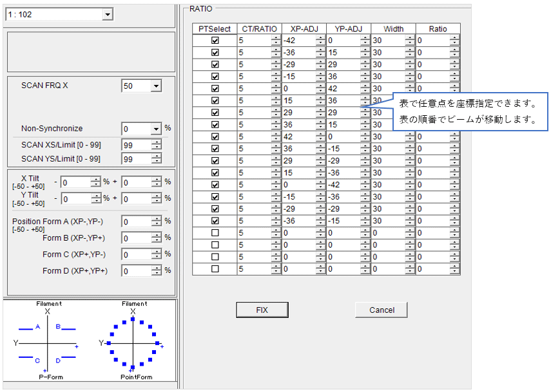
Task: Click the XP-ADJ column header
Action: 304,29
